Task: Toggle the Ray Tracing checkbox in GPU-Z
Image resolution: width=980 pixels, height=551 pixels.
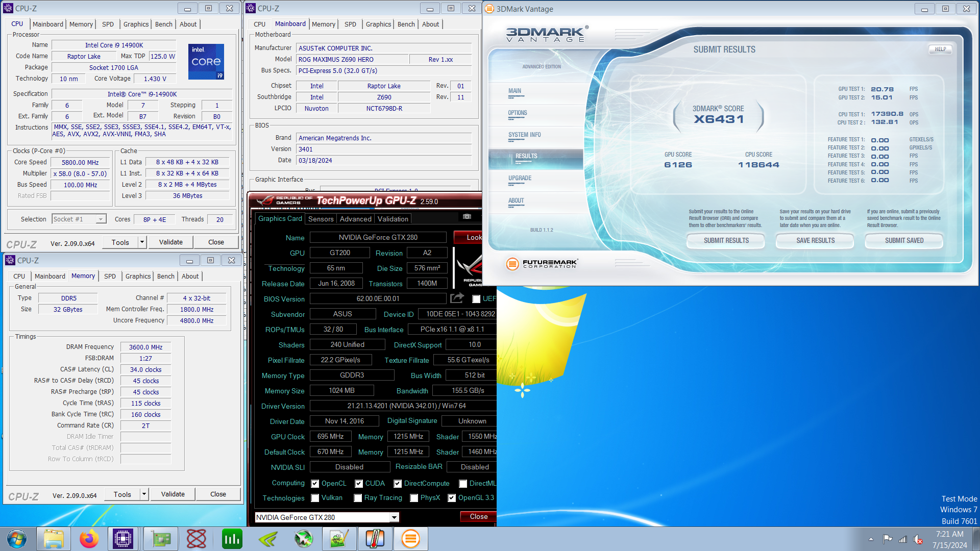Action: click(358, 498)
